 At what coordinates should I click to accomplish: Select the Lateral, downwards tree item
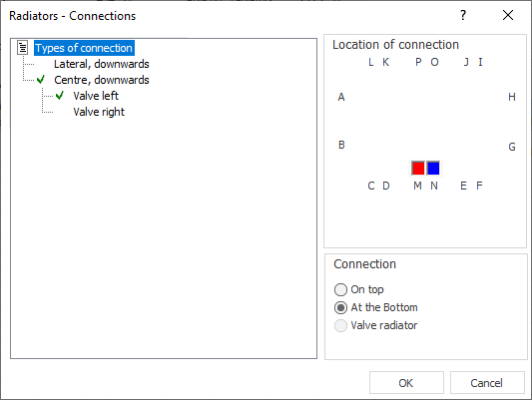[x=102, y=64]
